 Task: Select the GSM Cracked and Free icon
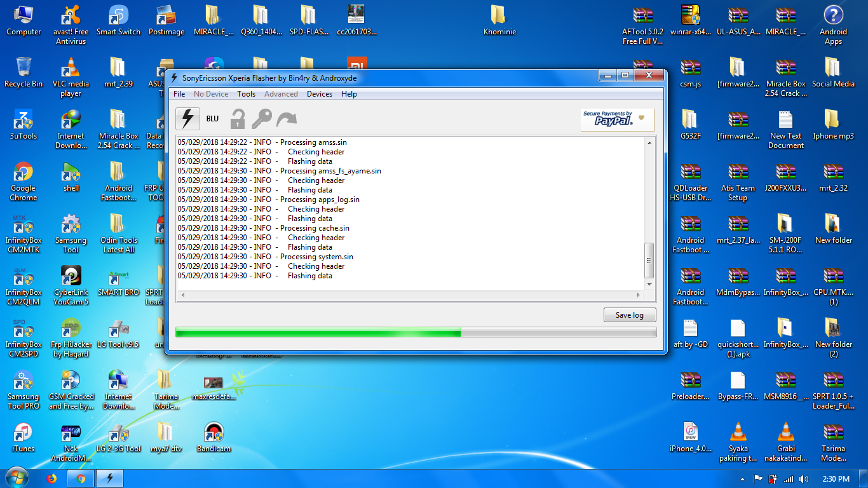click(71, 390)
